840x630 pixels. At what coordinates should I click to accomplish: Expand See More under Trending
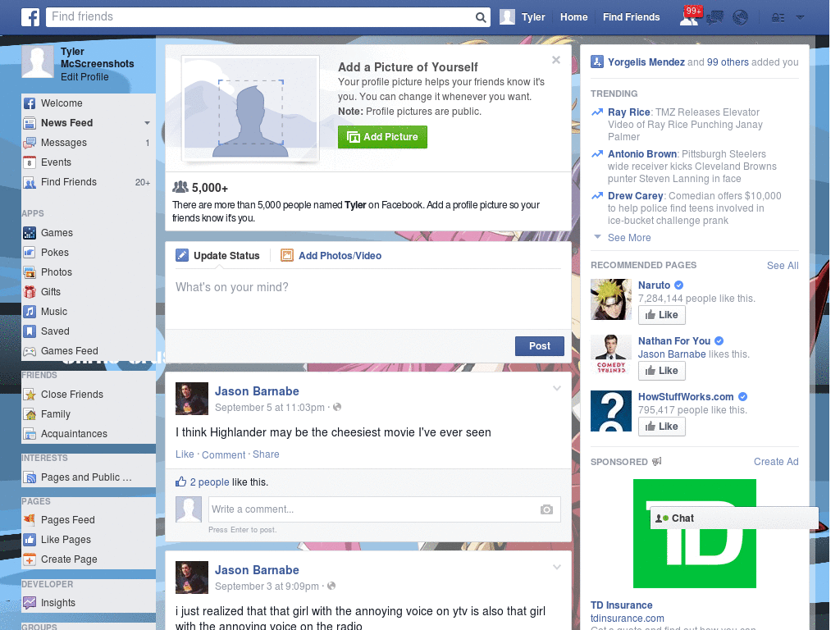[628, 237]
